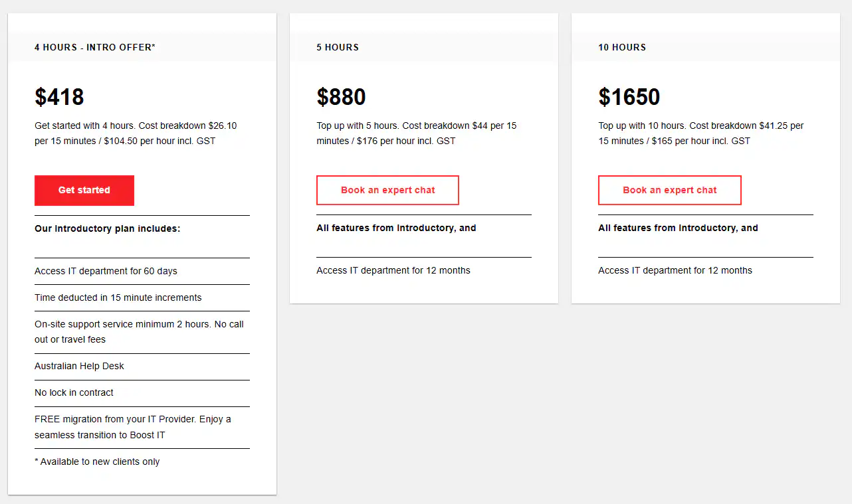The image size is (852, 504).
Task: Book an expert chat for 10 hours plan
Action: click(669, 190)
